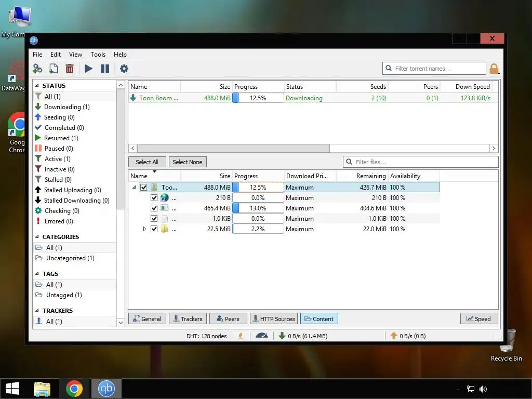Uncheck the top-level Too... folder checkbox
The image size is (532, 399).
click(x=143, y=187)
